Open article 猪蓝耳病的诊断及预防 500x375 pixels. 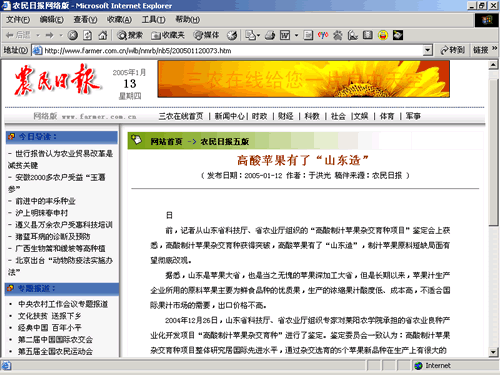tap(53, 237)
